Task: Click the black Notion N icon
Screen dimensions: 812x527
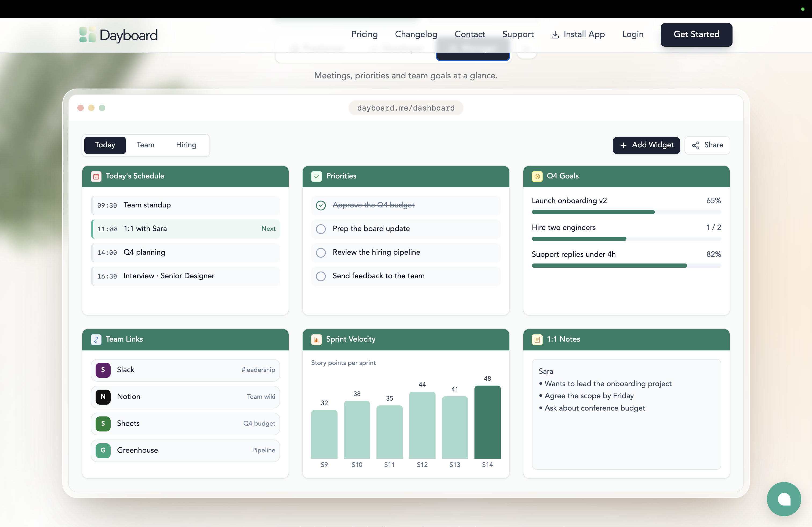Action: pyautogui.click(x=103, y=397)
